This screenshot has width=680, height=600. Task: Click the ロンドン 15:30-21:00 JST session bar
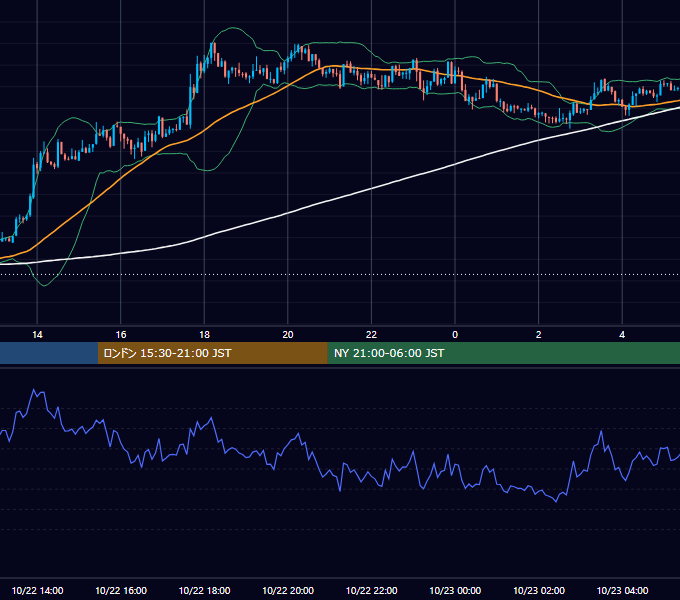[x=212, y=353]
